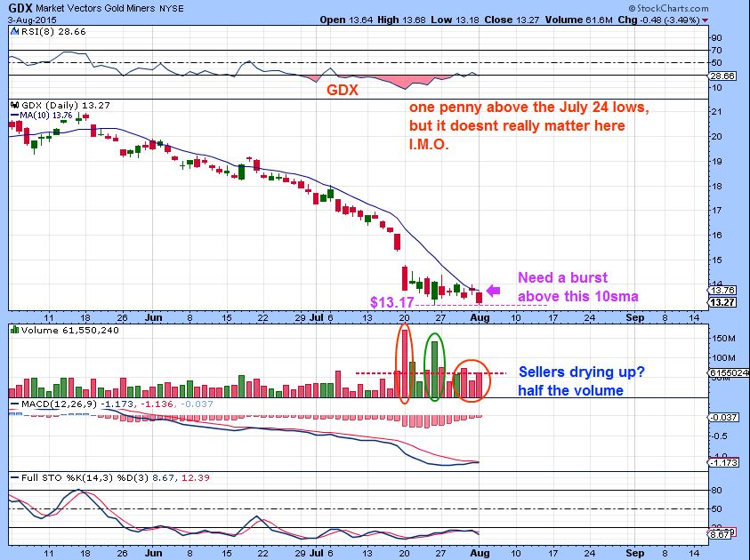Click the boxed 13.27 last-price tag

coord(722,302)
